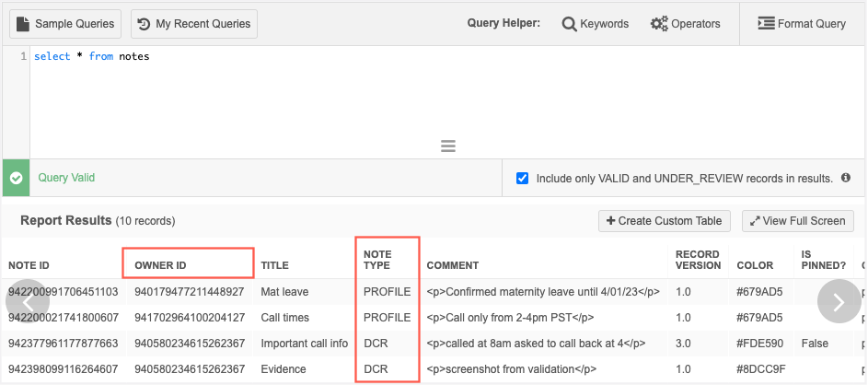The height and width of the screenshot is (385, 868).
Task: Open the Operators query helper
Action: (x=686, y=24)
